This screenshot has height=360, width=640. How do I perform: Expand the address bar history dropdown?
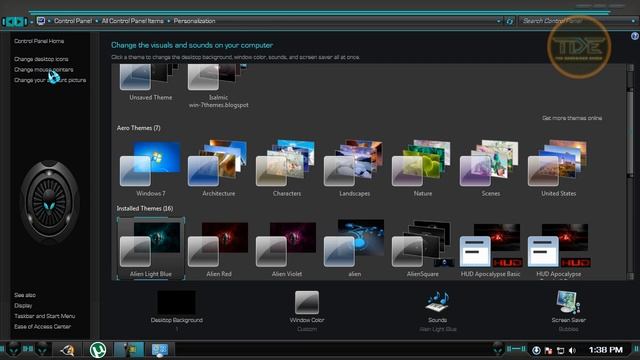coord(498,21)
